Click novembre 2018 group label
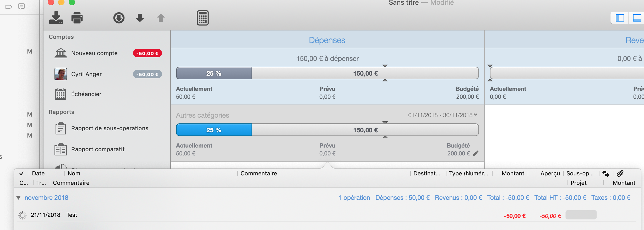The width and height of the screenshot is (644, 230). [x=46, y=198]
